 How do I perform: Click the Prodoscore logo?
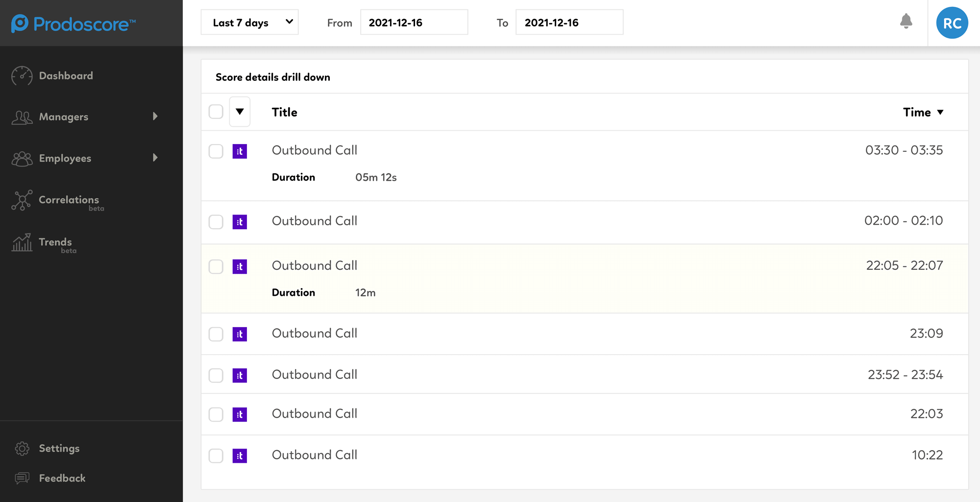point(73,23)
